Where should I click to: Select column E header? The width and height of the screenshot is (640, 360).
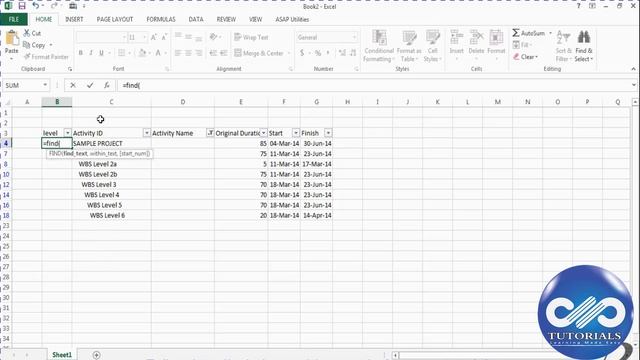(x=241, y=102)
